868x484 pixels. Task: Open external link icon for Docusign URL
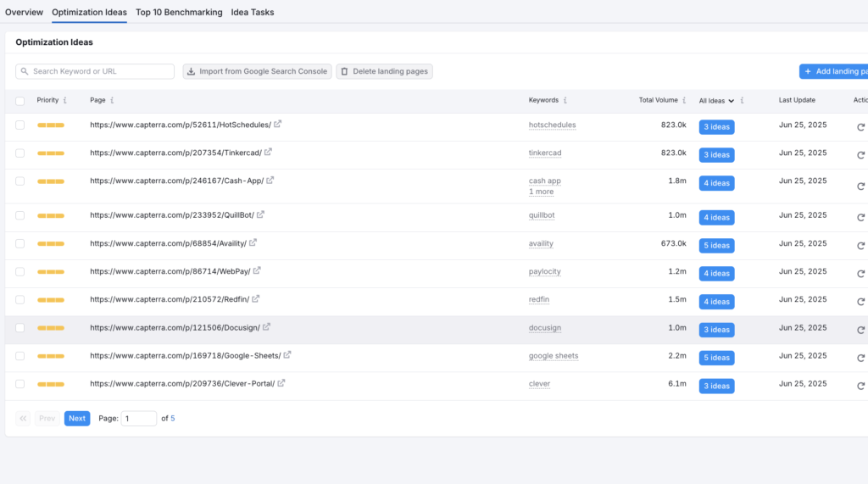tap(266, 326)
